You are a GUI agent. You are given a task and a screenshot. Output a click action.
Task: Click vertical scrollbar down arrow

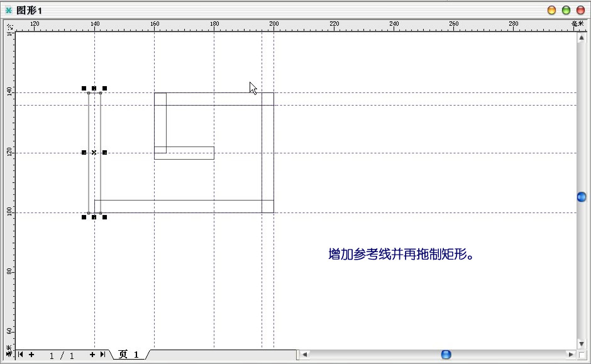582,344
